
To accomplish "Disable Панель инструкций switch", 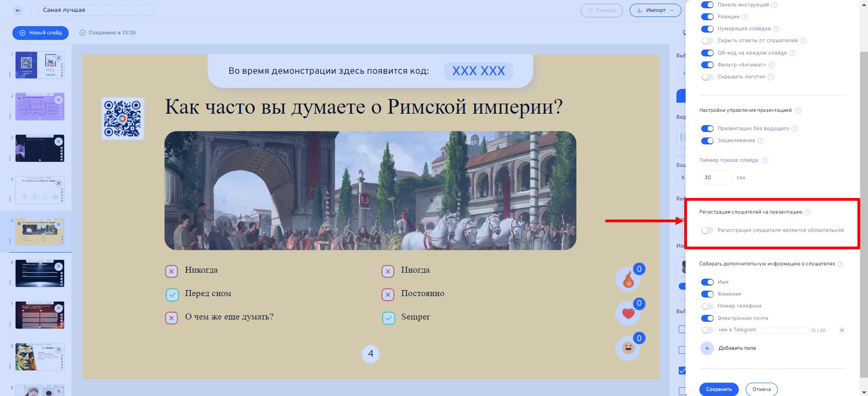I will point(708,5).
